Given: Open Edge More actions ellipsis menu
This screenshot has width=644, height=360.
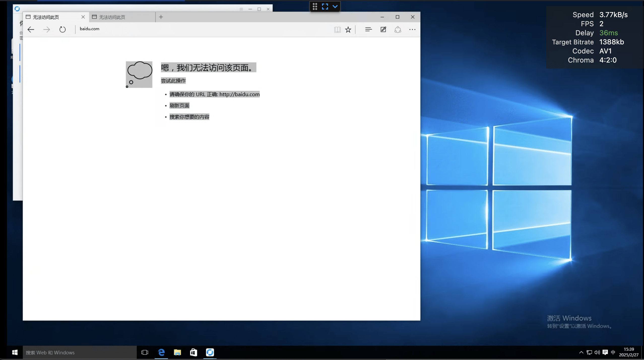Looking at the screenshot, I should 412,29.
